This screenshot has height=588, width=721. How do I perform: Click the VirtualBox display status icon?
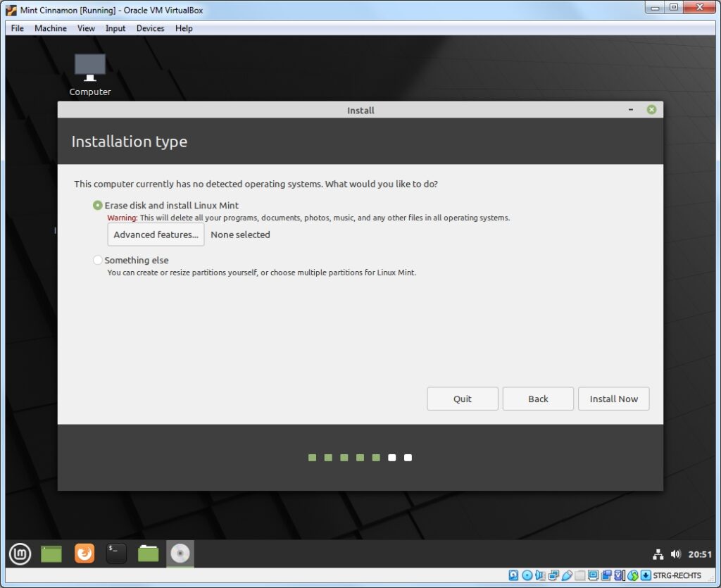tap(593, 575)
